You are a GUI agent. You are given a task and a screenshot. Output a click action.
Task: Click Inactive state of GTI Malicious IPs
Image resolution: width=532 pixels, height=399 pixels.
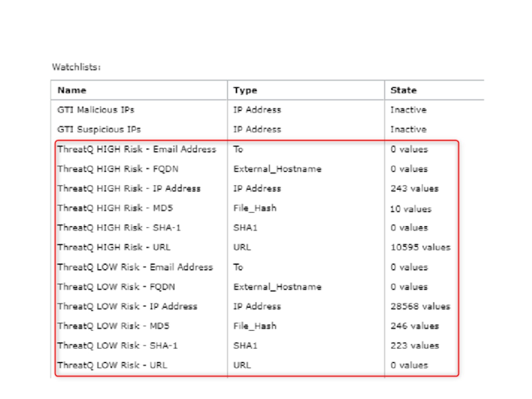click(408, 110)
